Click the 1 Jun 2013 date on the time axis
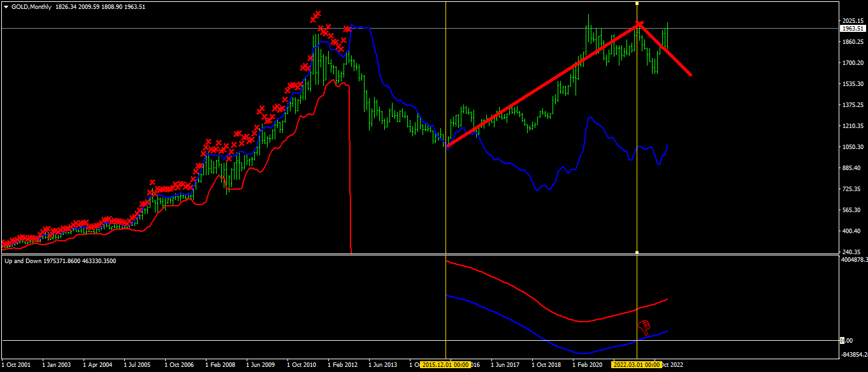This screenshot has height=372, width=868. pos(384,365)
